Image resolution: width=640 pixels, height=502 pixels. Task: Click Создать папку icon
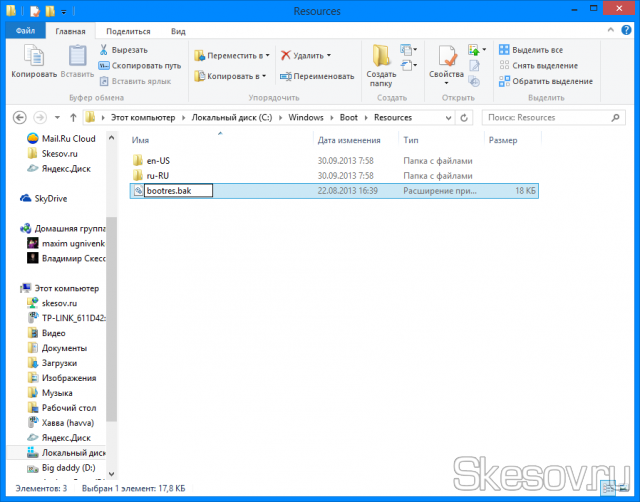click(x=381, y=62)
